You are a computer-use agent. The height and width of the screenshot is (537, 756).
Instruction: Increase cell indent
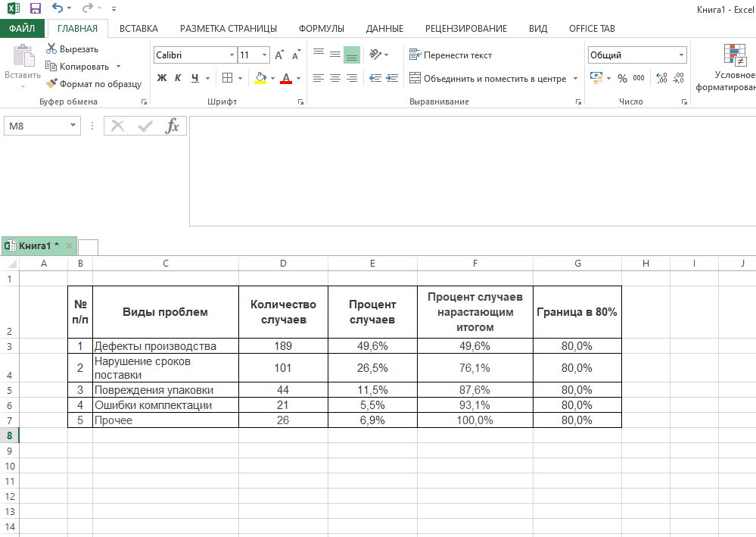point(392,78)
